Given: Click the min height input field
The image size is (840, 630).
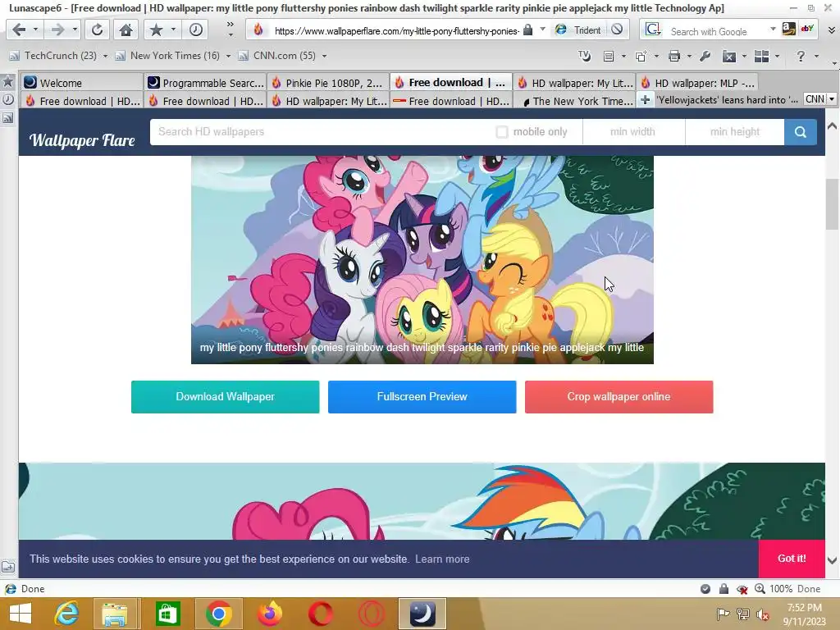Looking at the screenshot, I should (735, 132).
